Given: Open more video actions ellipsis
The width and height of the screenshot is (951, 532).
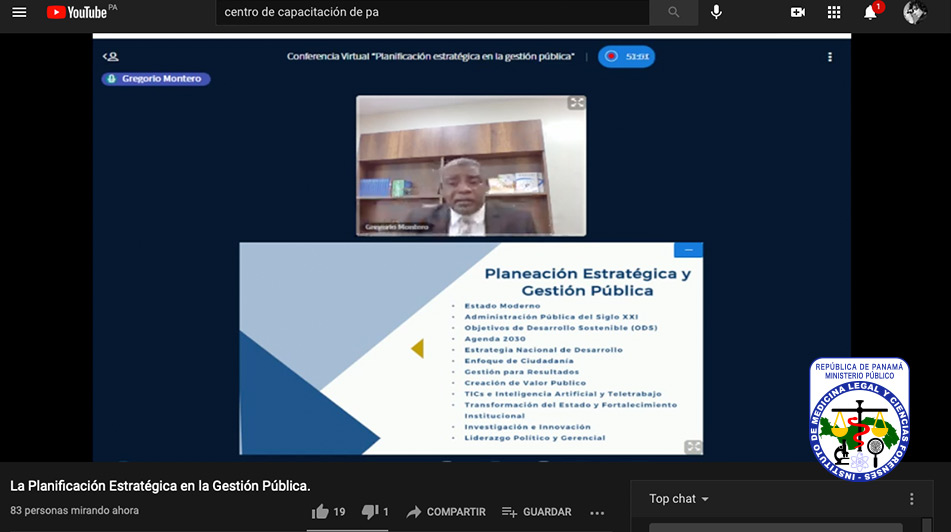Looking at the screenshot, I should pyautogui.click(x=597, y=513).
